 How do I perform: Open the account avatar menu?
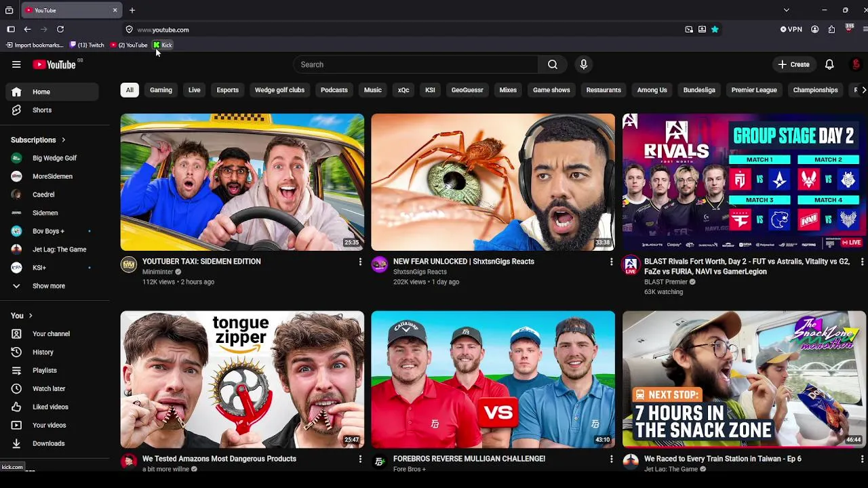tap(856, 64)
